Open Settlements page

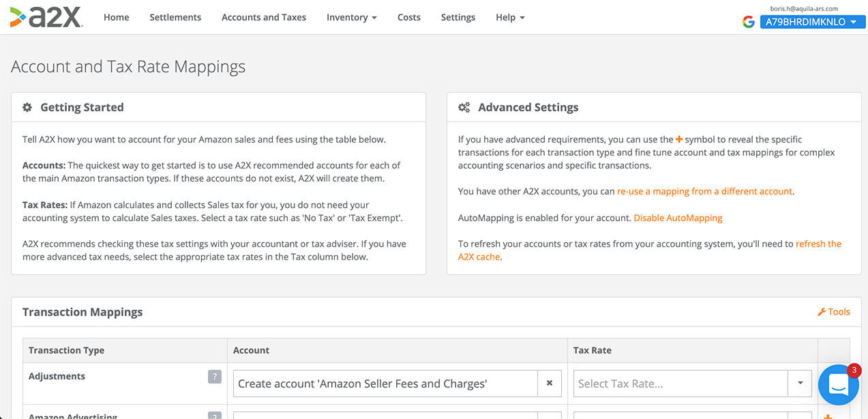tap(175, 17)
